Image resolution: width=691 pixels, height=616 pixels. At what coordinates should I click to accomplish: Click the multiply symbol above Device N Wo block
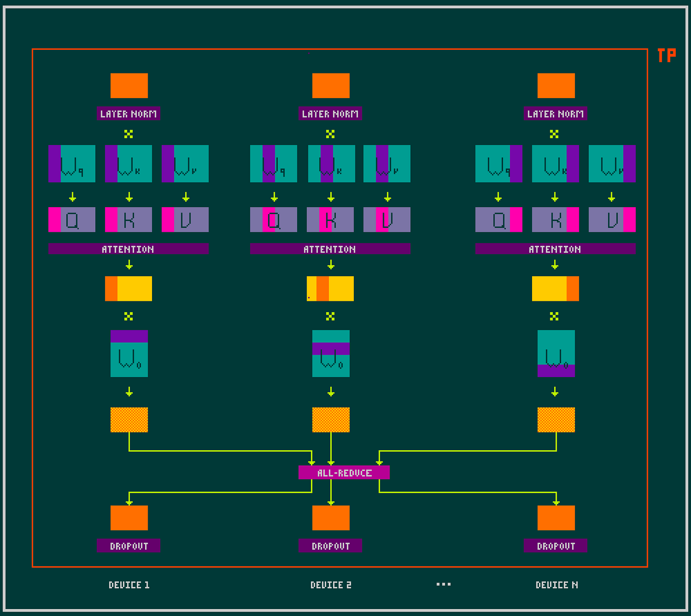tap(554, 316)
